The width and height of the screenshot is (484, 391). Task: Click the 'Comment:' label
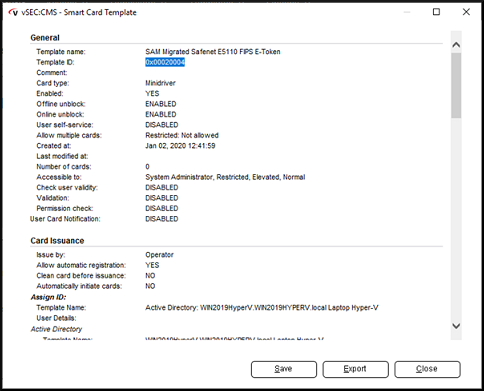pyautogui.click(x=52, y=73)
